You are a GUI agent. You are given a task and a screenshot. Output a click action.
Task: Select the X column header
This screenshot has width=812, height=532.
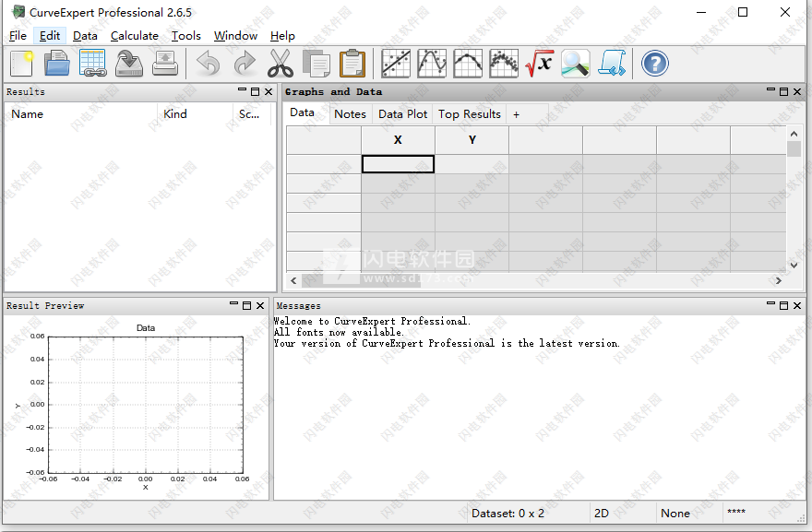(x=398, y=140)
